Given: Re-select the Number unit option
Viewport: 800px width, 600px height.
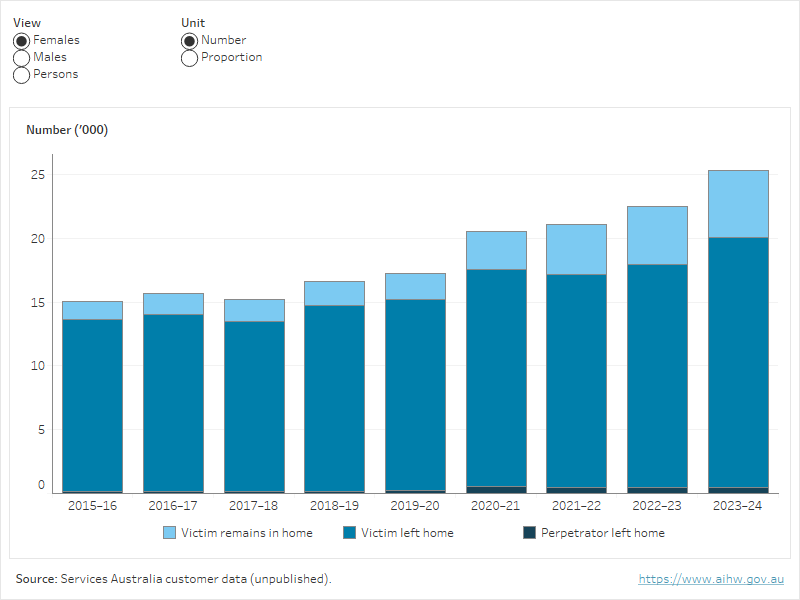Looking at the screenshot, I should click(x=188, y=40).
